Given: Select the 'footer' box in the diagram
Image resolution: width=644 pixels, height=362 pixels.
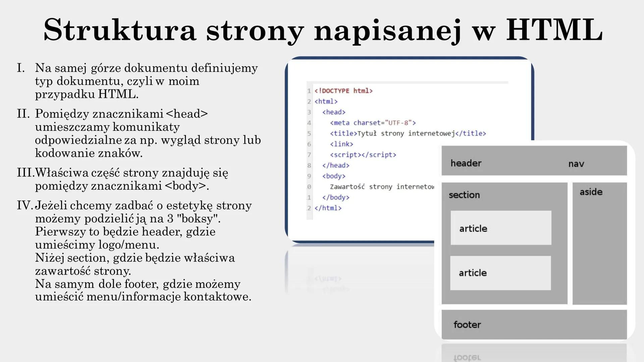Looking at the screenshot, I should [467, 324].
